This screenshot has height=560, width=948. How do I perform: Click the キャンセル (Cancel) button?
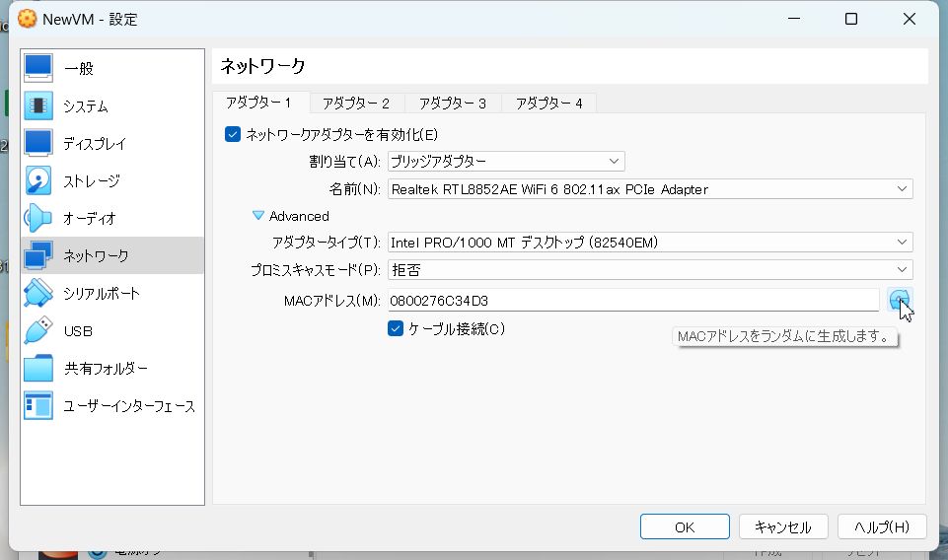tap(782, 526)
